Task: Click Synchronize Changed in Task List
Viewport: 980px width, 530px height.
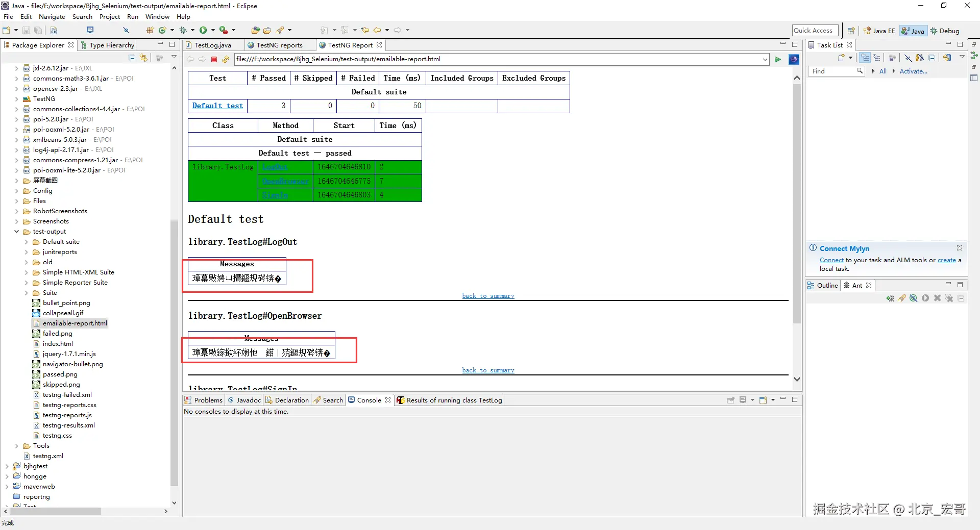Action: coord(947,58)
